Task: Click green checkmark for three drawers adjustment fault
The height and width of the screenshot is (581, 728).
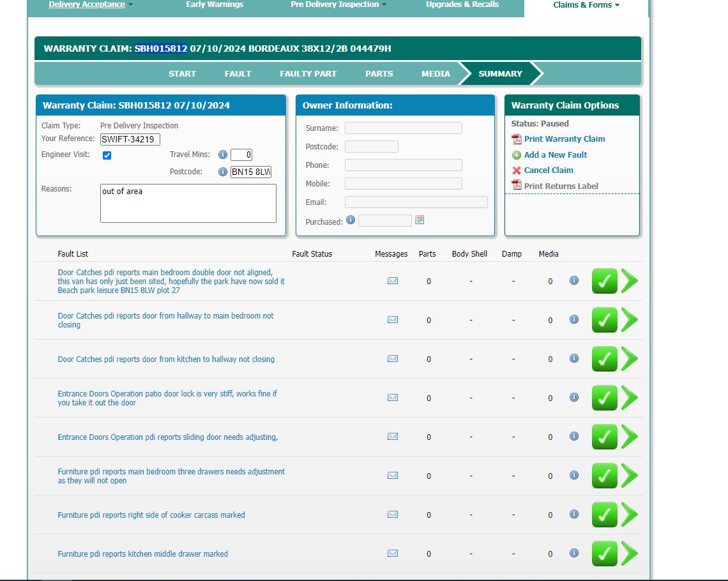Action: tap(604, 476)
